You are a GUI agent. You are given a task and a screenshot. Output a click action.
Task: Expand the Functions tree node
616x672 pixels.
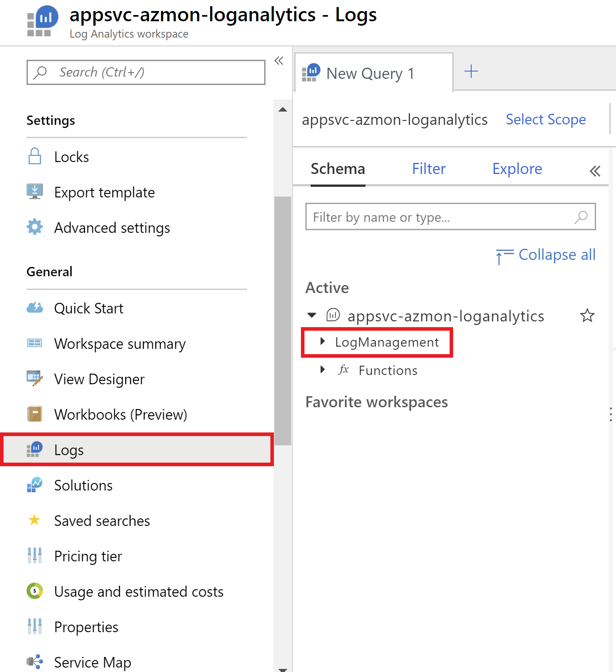click(x=323, y=370)
